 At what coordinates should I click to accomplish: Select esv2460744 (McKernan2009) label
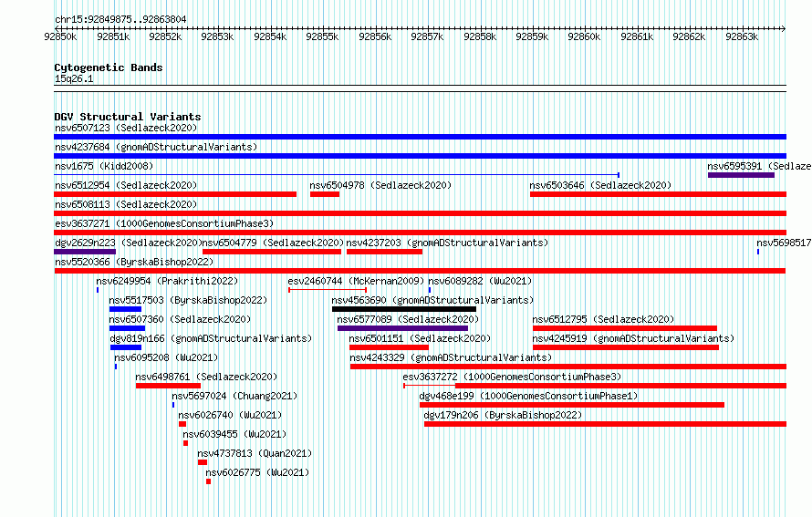pos(357,281)
